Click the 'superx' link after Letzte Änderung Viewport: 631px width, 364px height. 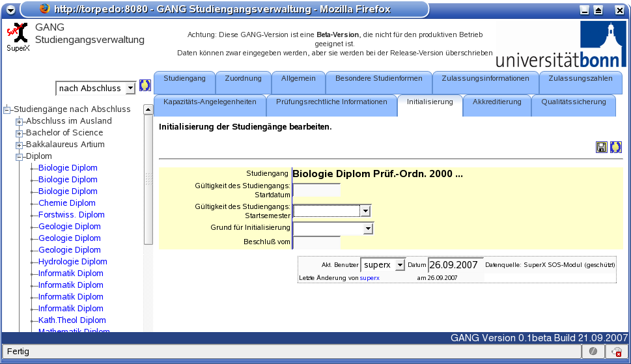click(x=369, y=277)
